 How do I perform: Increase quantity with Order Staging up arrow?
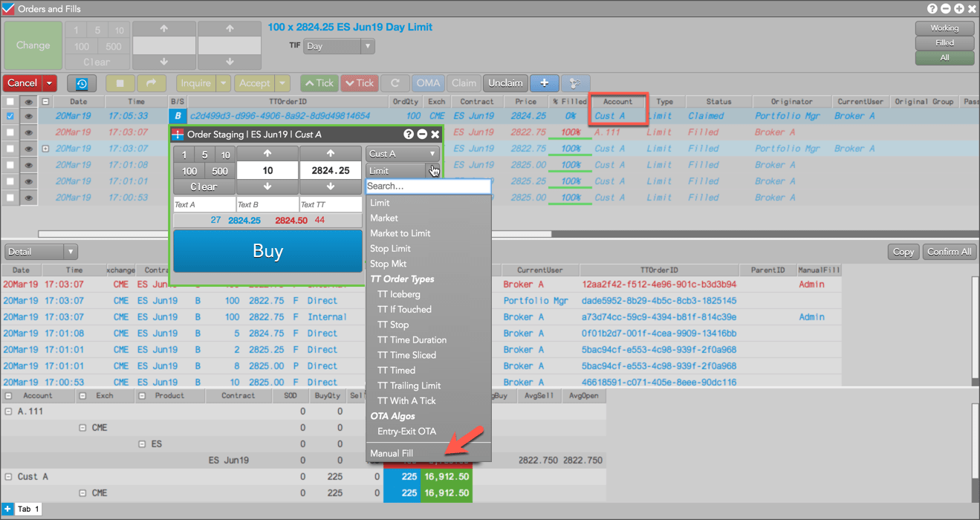(267, 153)
